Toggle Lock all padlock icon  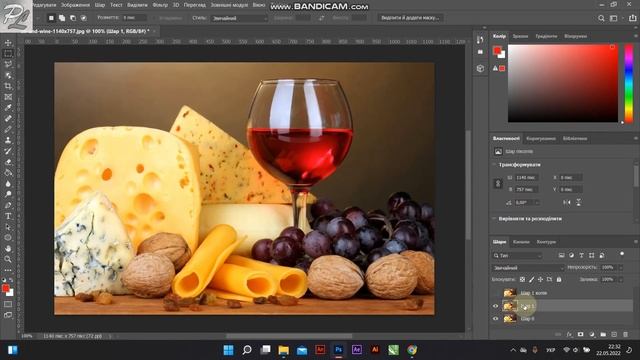(559, 280)
